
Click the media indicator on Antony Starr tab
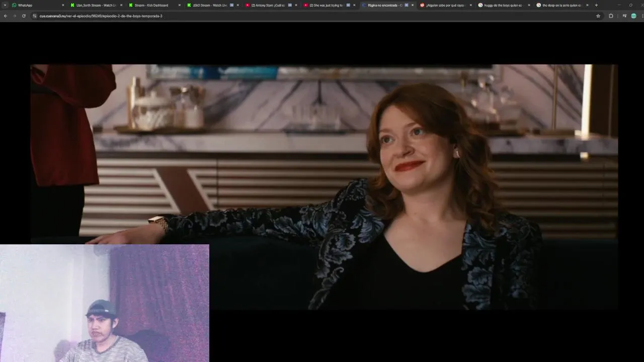[290, 5]
